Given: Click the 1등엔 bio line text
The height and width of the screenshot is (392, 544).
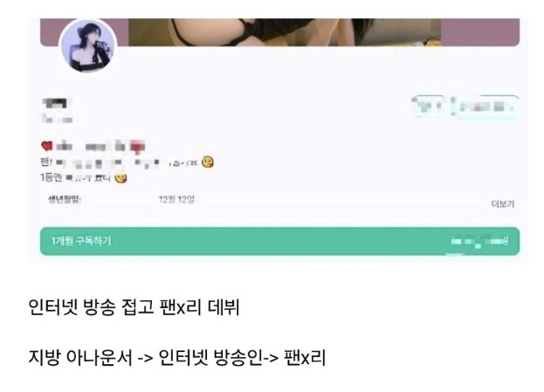Looking at the screenshot, I should coord(83,177).
